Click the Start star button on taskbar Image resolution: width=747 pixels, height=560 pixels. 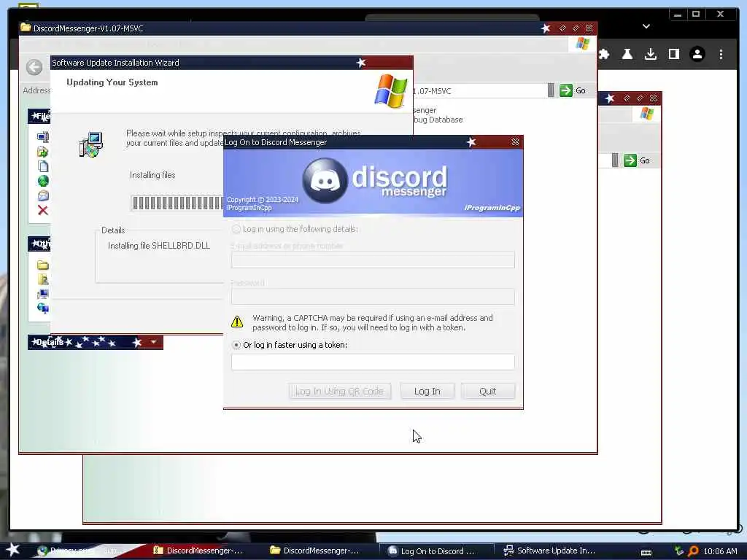click(x=12, y=550)
